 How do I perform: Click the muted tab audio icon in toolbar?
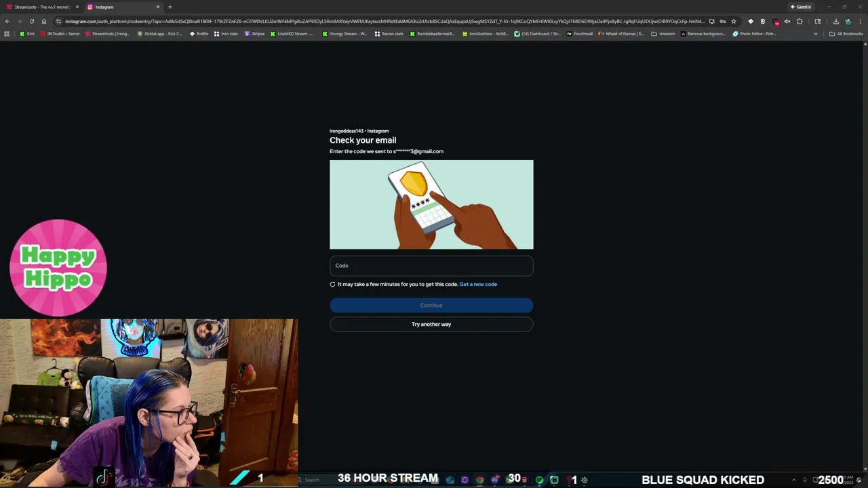(787, 21)
